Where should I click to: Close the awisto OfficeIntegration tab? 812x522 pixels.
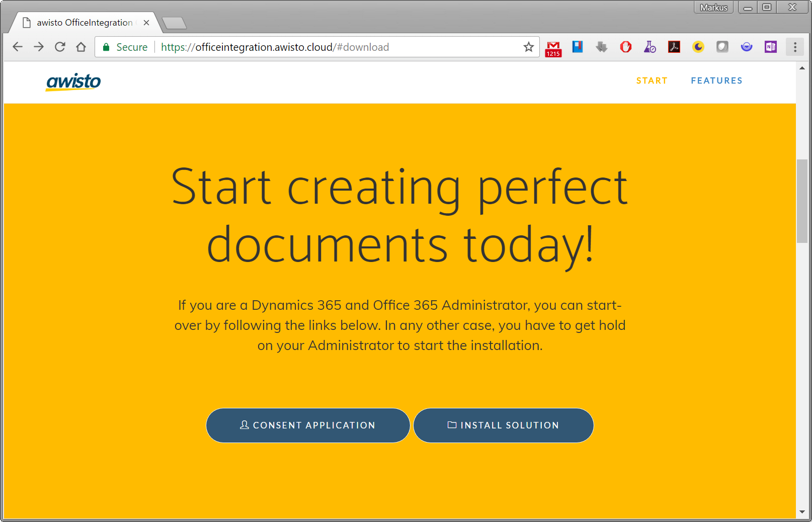click(146, 23)
